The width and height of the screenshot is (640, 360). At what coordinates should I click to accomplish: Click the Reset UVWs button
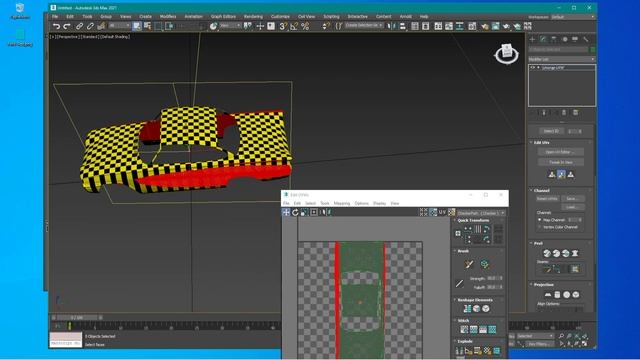[x=547, y=199]
